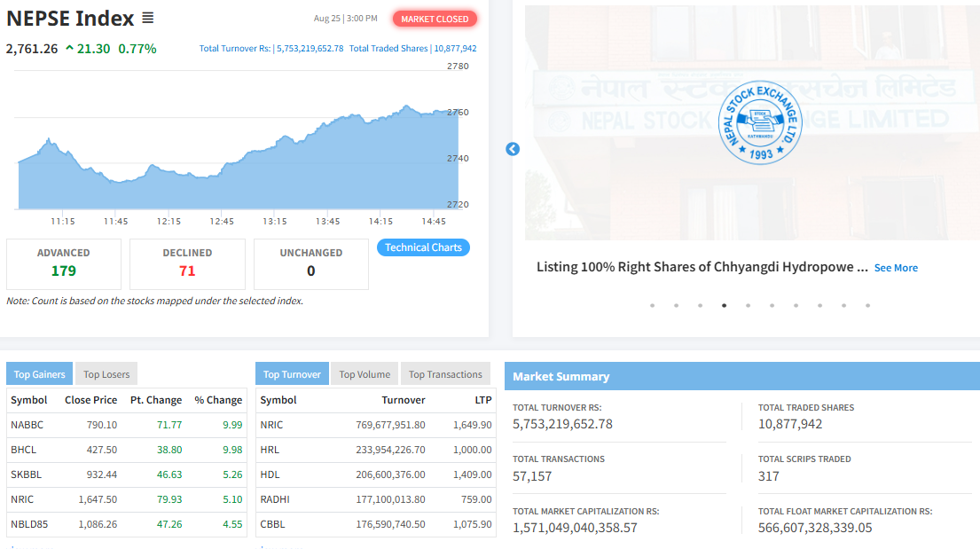Screen dimensions: 980x549
Task: Select the last carousel dot indicator
Action: point(867,305)
